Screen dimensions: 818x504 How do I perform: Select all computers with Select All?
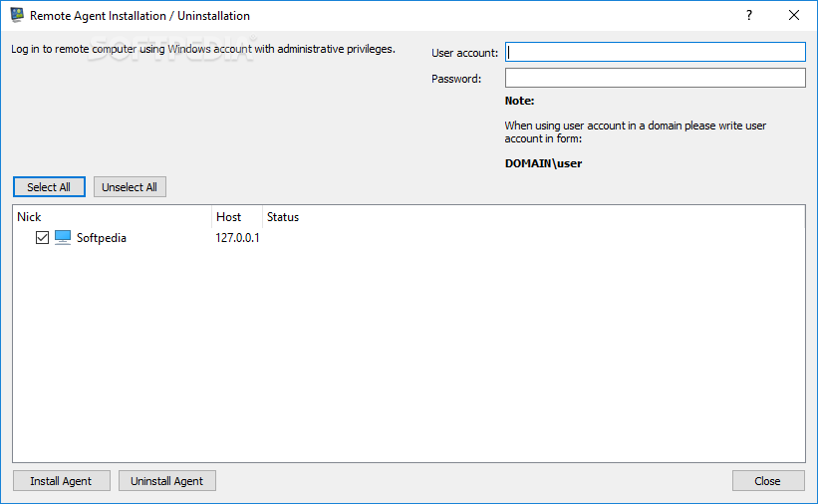(49, 187)
